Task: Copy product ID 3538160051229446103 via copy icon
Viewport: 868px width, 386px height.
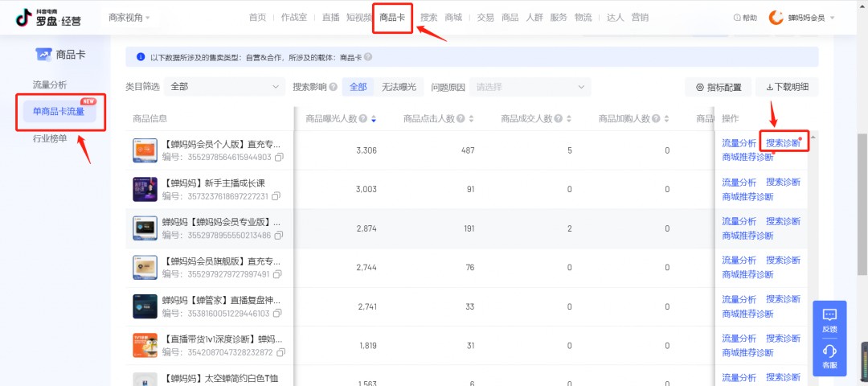Action: tap(277, 314)
